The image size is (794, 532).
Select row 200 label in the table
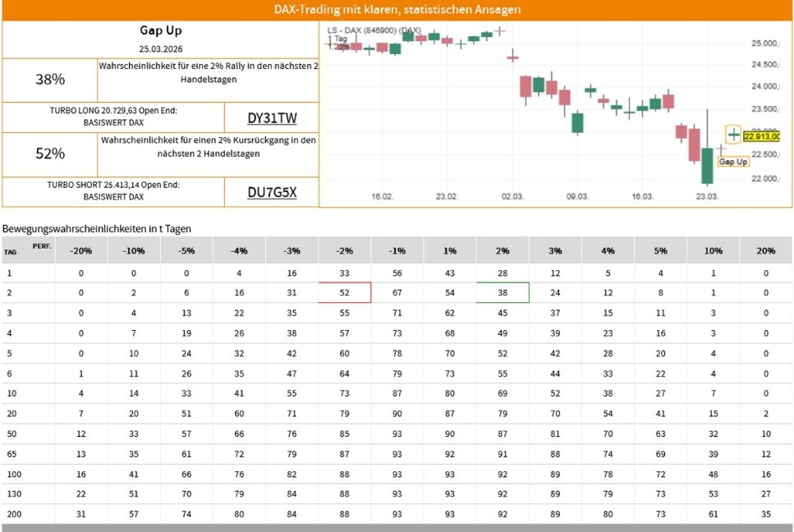click(11, 514)
